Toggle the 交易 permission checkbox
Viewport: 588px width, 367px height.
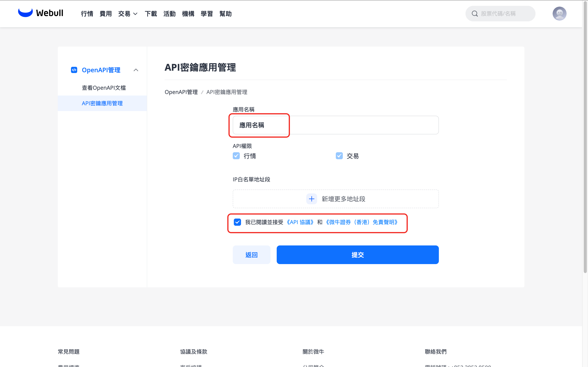[339, 156]
